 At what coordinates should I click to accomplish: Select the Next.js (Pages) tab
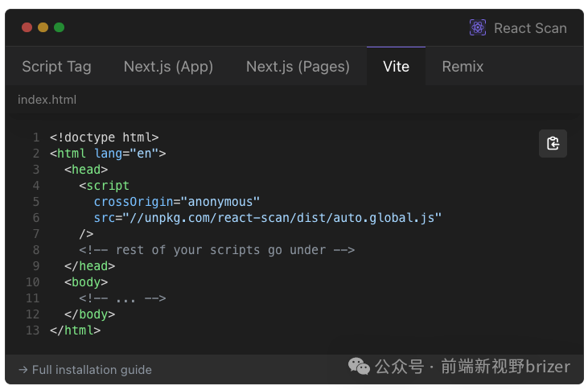click(x=298, y=66)
